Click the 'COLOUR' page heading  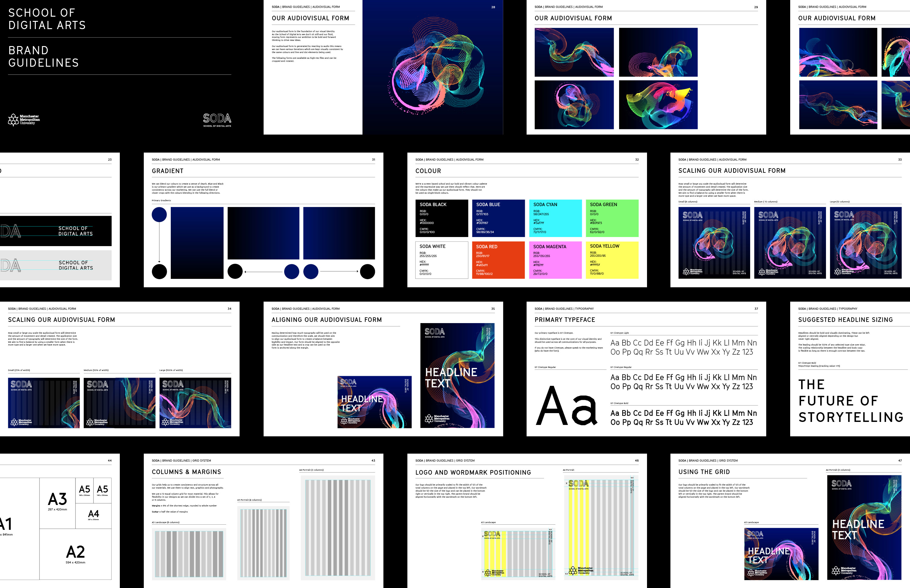click(x=428, y=171)
